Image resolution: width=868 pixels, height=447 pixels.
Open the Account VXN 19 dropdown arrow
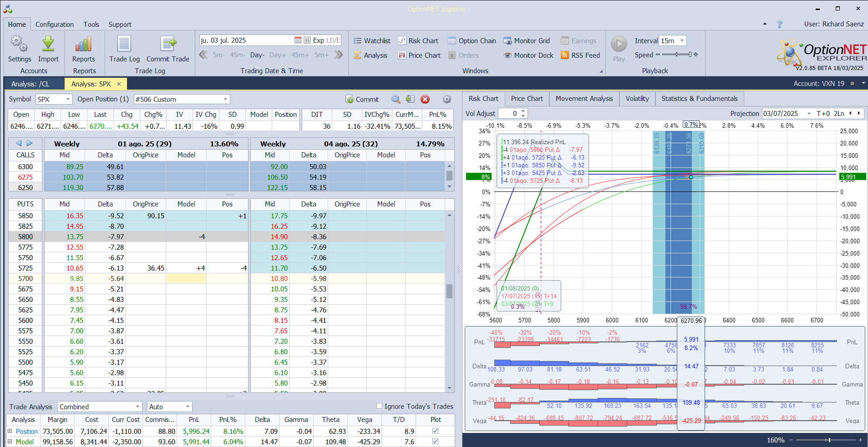pos(863,84)
